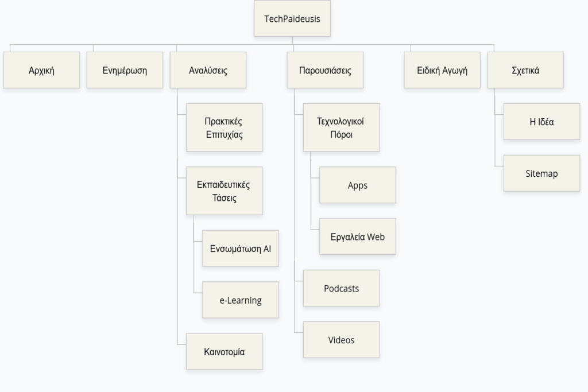Open the Ειδική Αγωγή node
Viewport: 588px width, 392px height.
[x=442, y=70]
